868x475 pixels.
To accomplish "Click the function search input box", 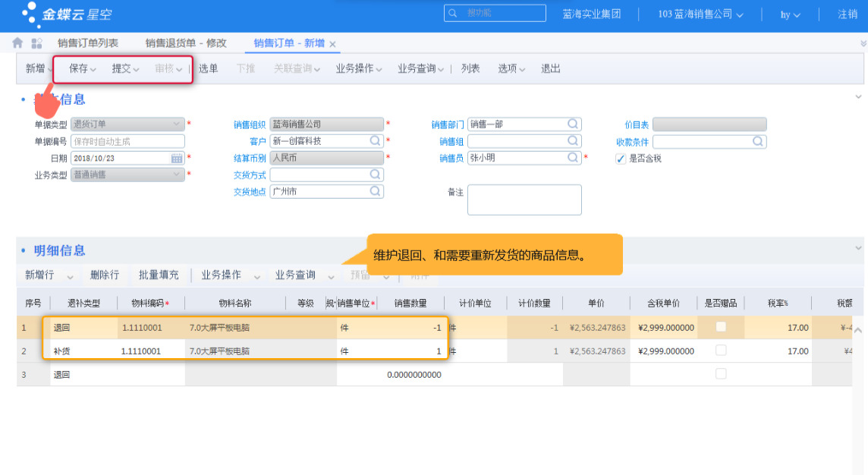I will tap(495, 14).
